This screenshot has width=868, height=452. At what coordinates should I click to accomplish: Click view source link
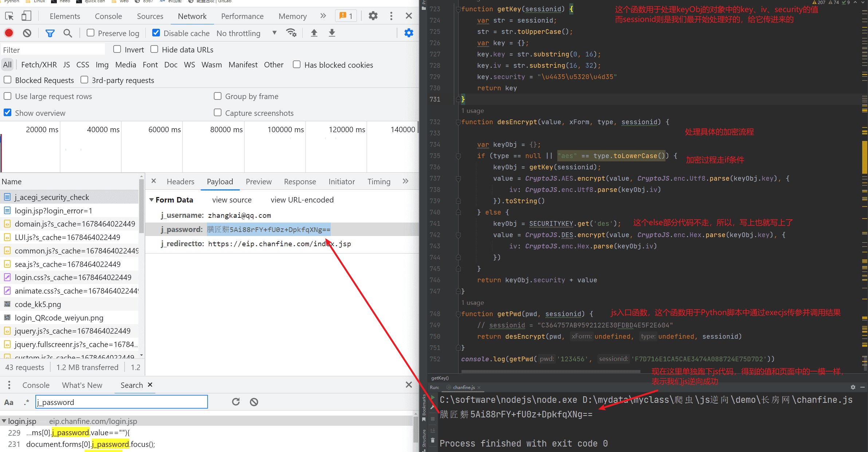(x=232, y=200)
